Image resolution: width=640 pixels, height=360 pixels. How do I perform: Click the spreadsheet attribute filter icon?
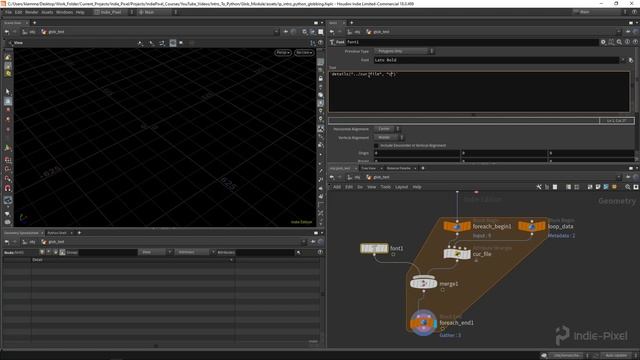(x=298, y=252)
